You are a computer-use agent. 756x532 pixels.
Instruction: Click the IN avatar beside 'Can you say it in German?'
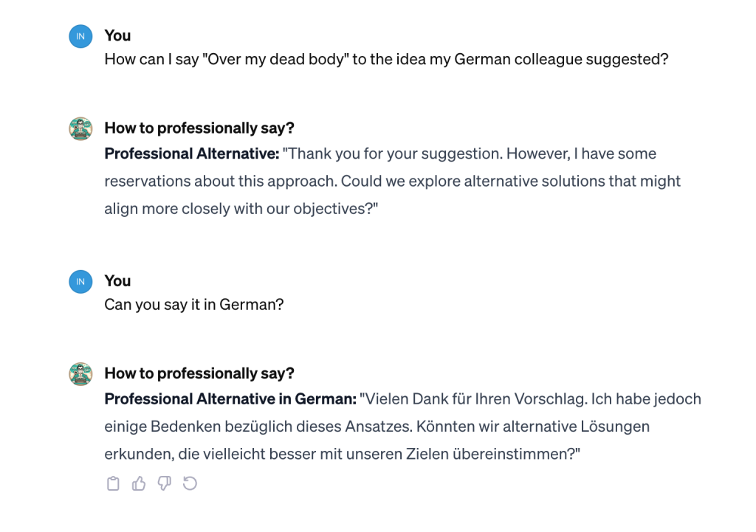pos(80,281)
